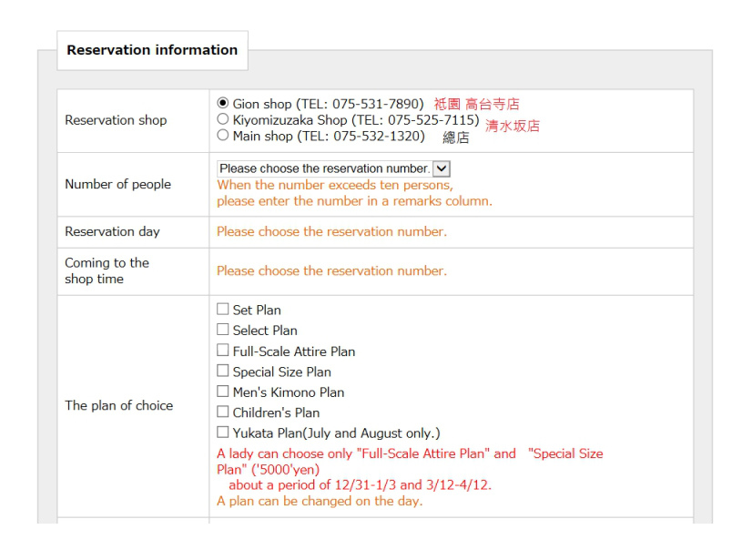
Task: Select the Gion shop radio button
Action: [222, 103]
